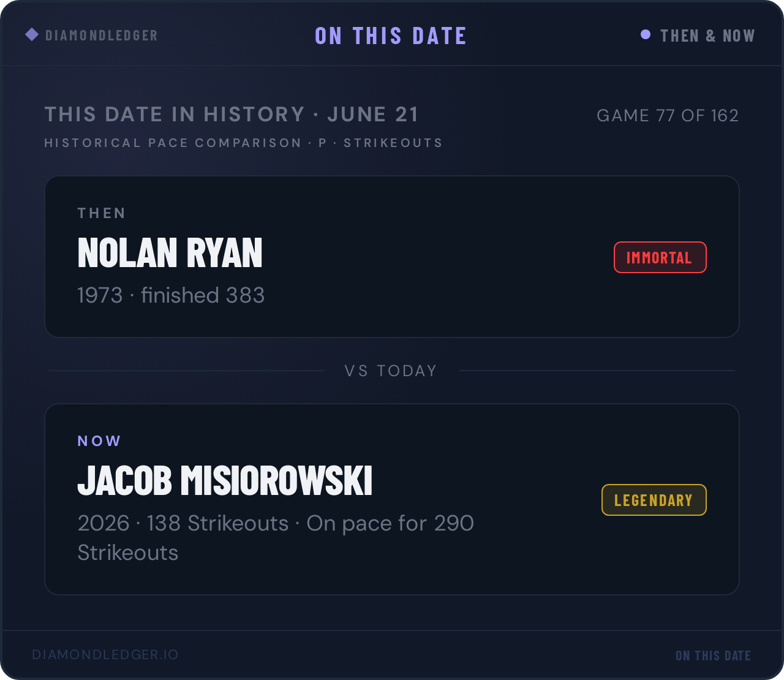Click the gold LEGENDARY badge
784x680 pixels.
654,500
